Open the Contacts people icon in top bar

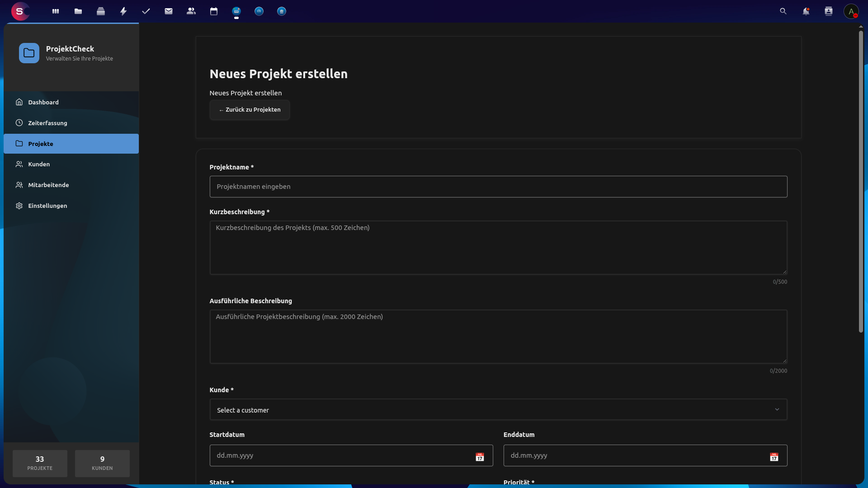pyautogui.click(x=191, y=11)
